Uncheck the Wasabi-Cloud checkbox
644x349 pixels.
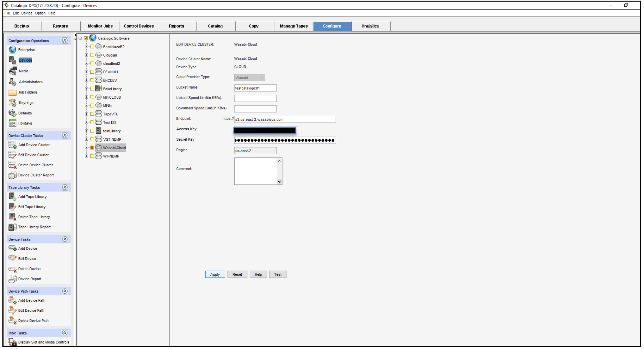pyautogui.click(x=92, y=148)
